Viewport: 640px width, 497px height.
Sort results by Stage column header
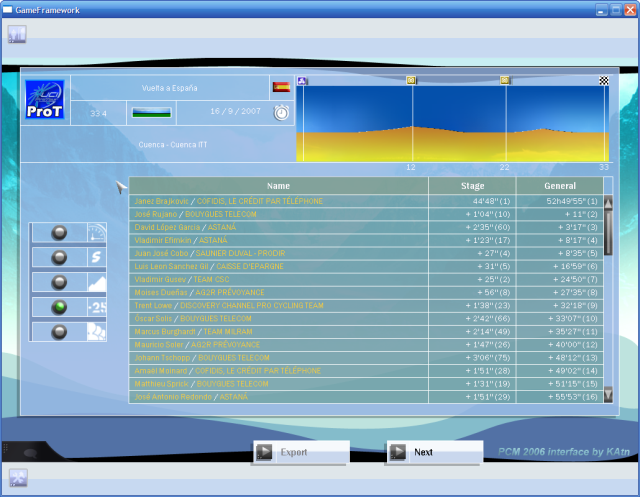click(472, 186)
